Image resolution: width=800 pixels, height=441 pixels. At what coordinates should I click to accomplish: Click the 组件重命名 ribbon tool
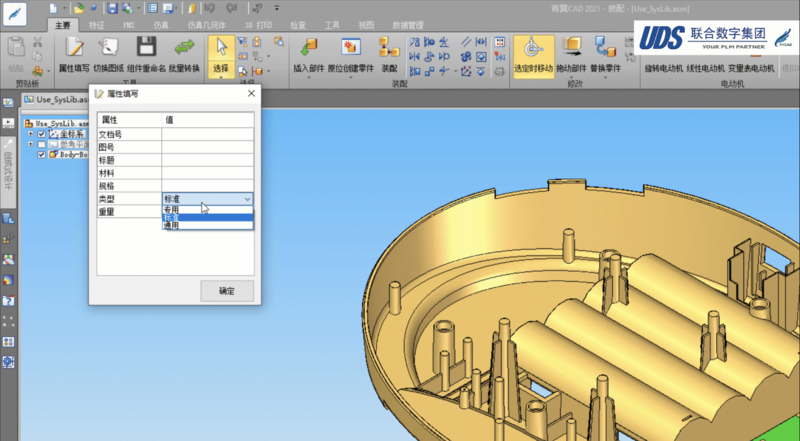(146, 55)
